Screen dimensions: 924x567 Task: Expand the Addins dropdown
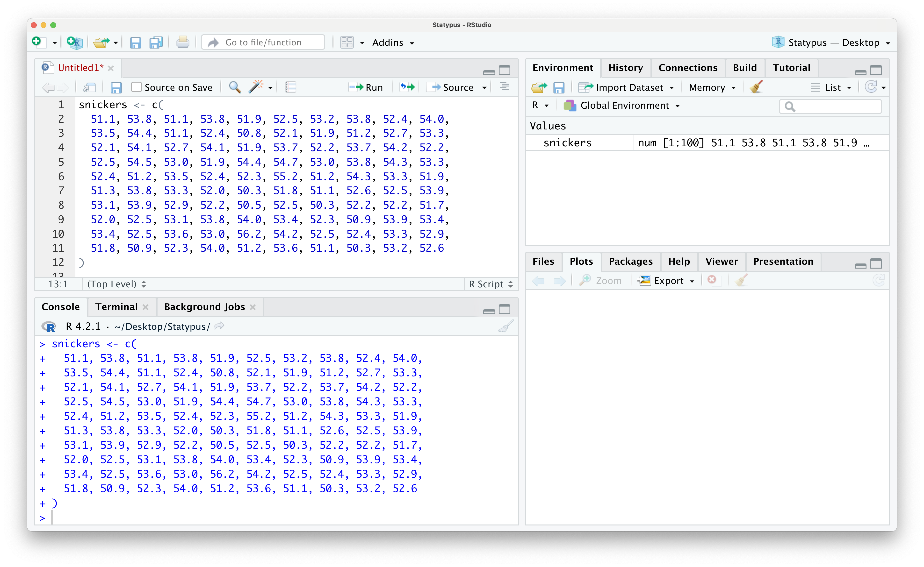393,42
